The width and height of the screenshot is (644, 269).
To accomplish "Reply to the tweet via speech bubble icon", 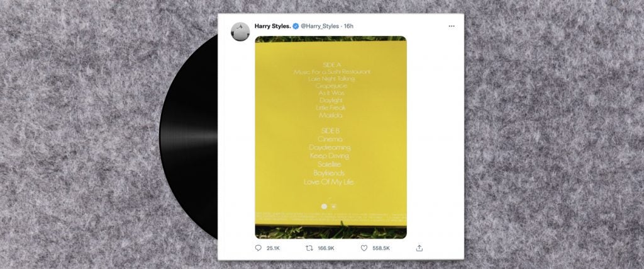I will tap(258, 248).
